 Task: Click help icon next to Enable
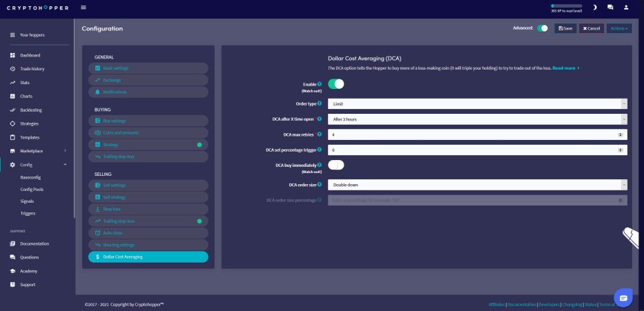[x=320, y=83]
